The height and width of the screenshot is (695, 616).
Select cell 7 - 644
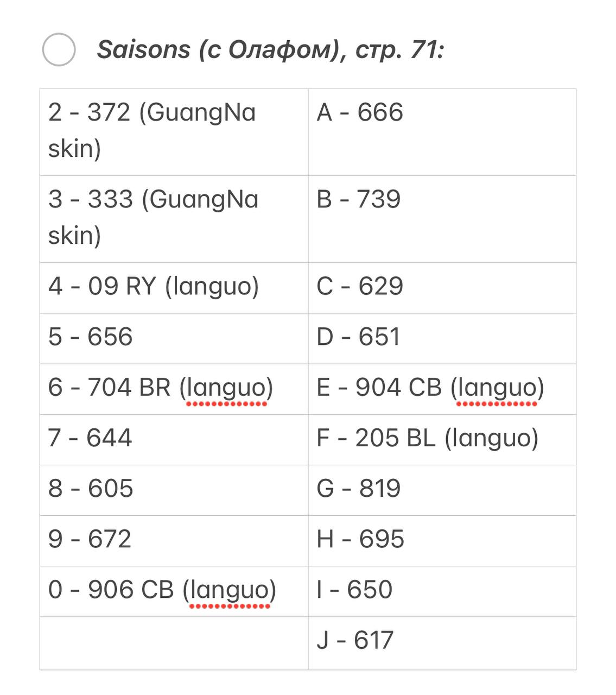point(174,439)
